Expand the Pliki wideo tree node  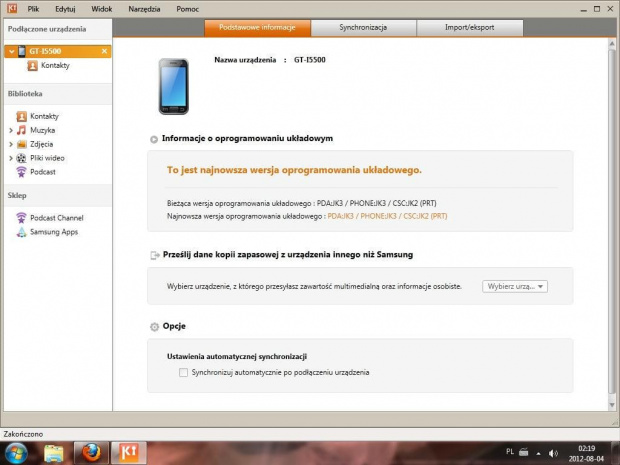(11, 158)
